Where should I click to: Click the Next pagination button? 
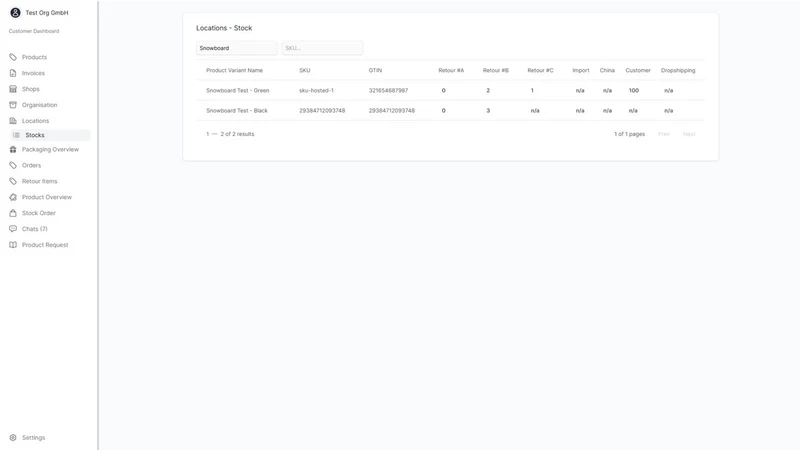[689, 134]
